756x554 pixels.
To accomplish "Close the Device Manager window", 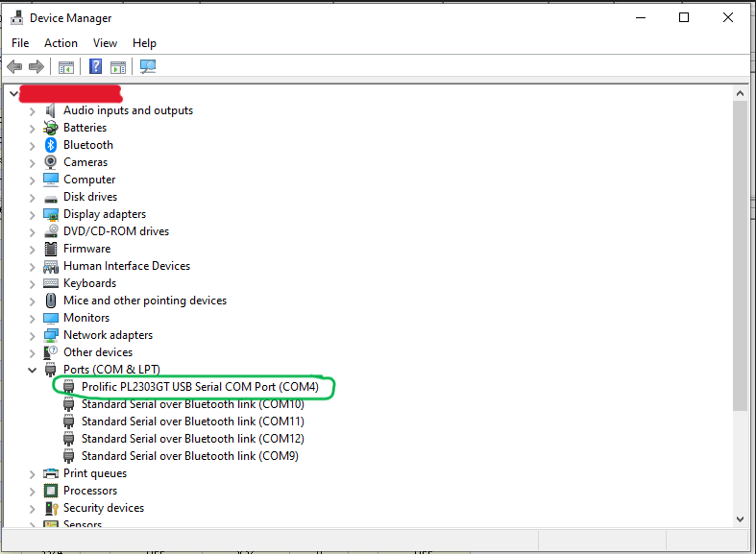I will 728,18.
